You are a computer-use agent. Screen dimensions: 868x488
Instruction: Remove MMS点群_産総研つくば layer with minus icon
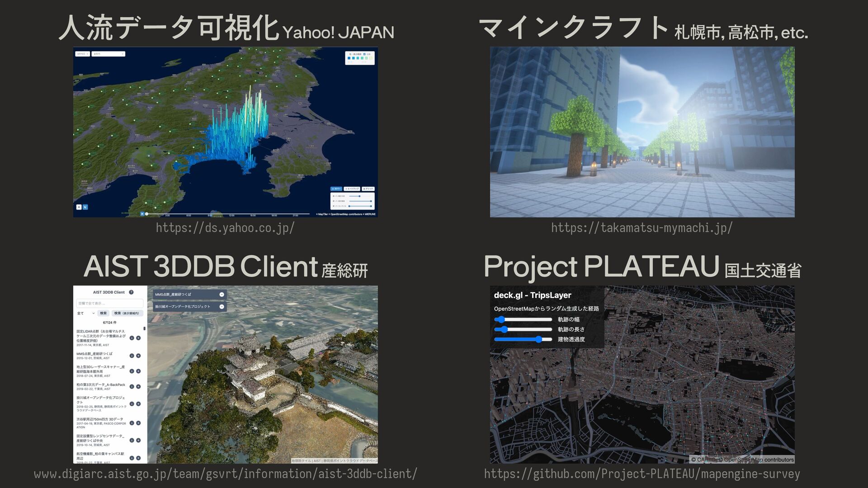click(222, 295)
